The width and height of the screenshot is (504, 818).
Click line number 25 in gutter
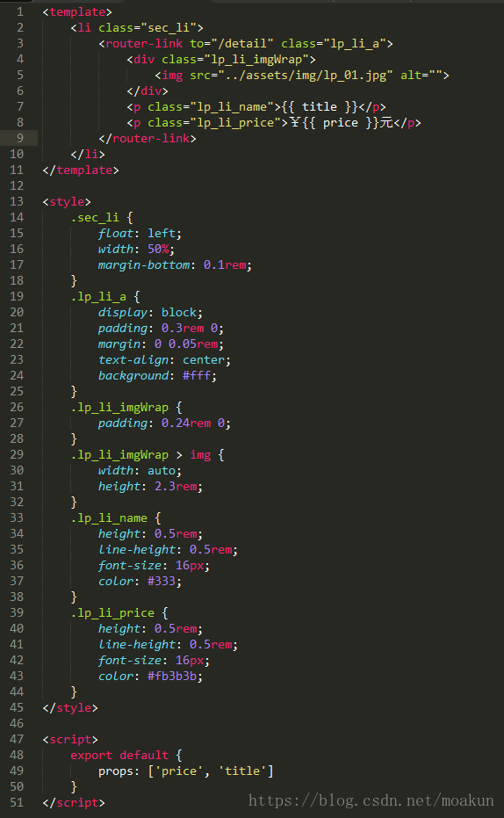17,391
